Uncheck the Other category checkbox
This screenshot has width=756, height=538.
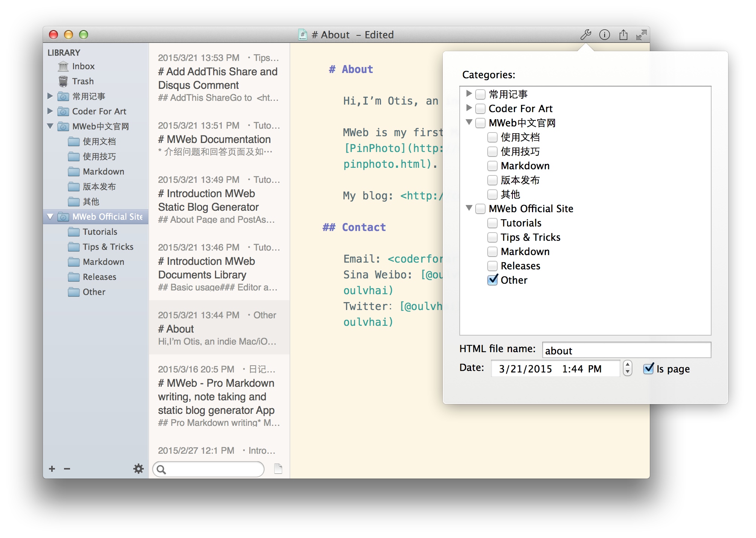pyautogui.click(x=492, y=280)
